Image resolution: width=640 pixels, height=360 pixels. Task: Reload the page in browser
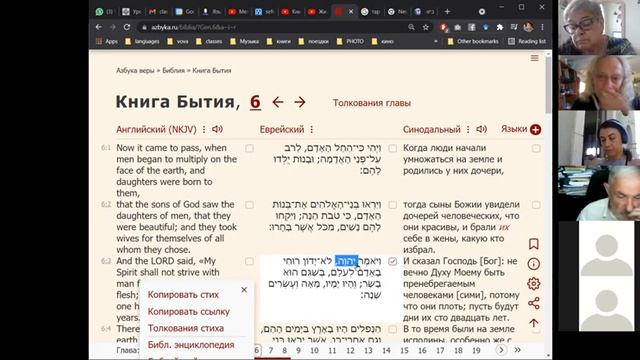point(127,27)
